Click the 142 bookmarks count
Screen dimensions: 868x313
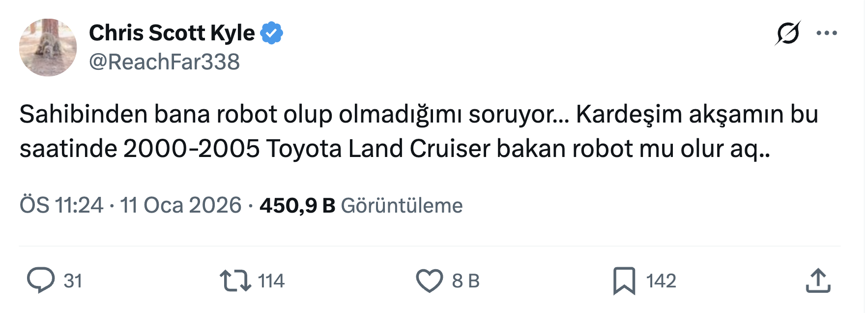pyautogui.click(x=661, y=281)
